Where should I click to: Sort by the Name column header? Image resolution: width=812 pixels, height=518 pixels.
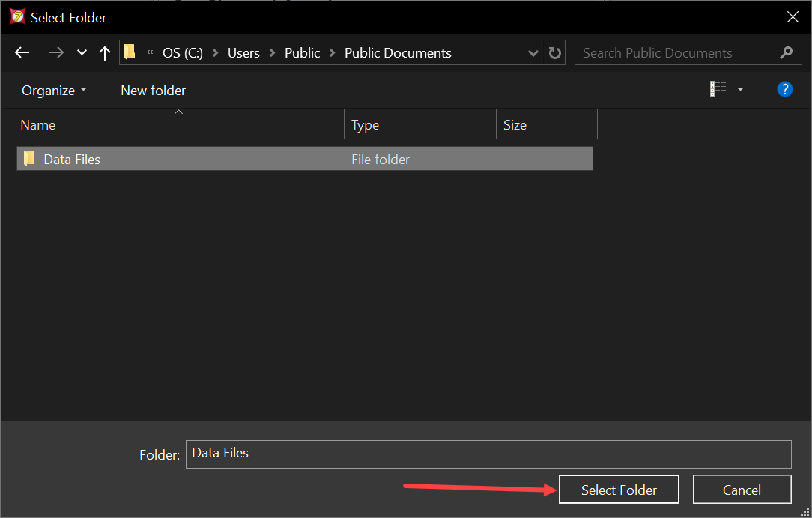coord(37,125)
